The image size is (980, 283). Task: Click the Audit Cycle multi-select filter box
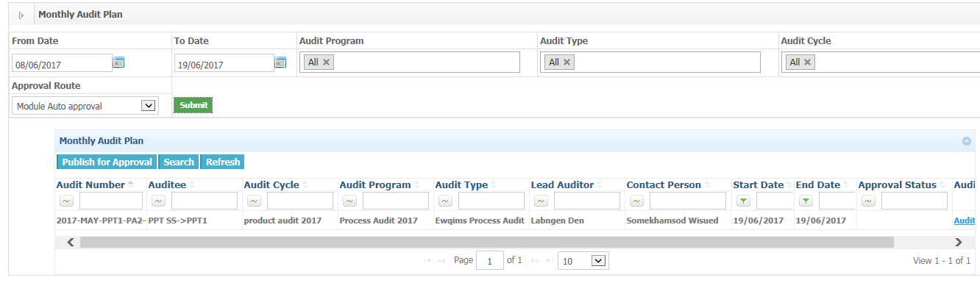click(881, 62)
